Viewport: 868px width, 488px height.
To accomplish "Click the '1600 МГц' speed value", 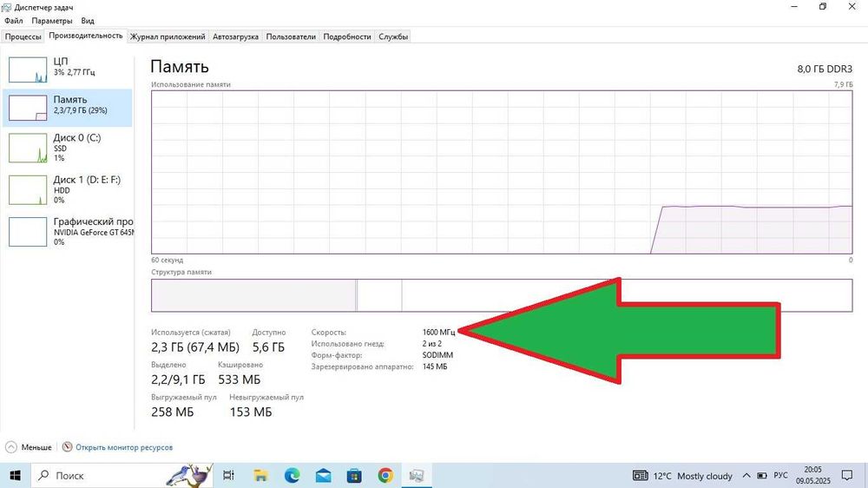I will 439,333.
